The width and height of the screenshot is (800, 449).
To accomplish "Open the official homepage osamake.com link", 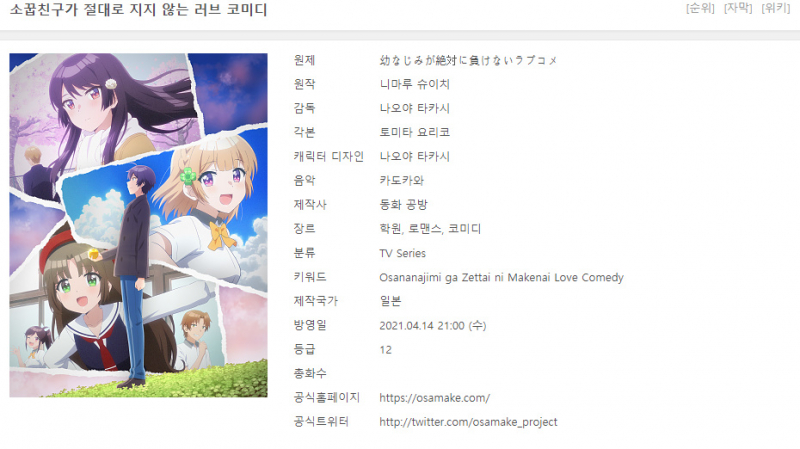I will point(435,398).
